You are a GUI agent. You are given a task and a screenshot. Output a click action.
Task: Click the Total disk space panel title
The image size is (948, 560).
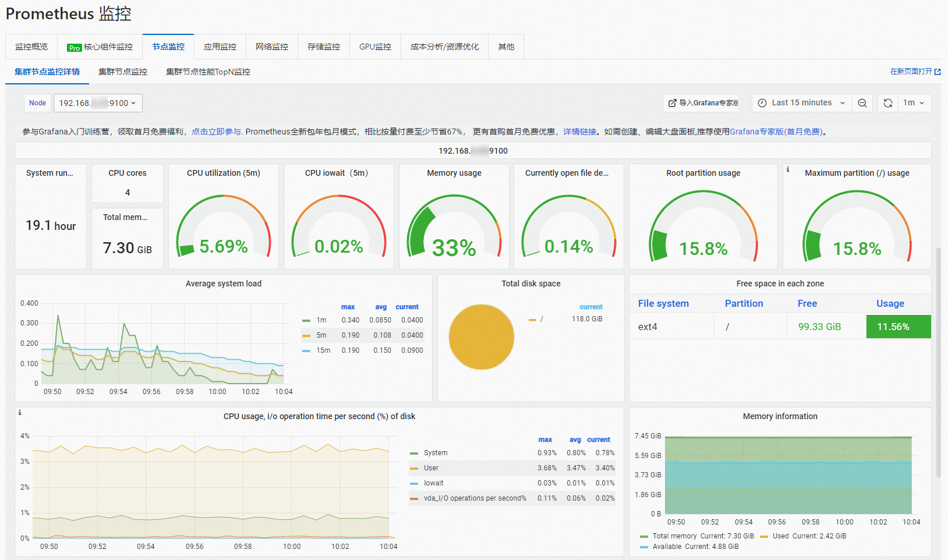click(x=531, y=283)
